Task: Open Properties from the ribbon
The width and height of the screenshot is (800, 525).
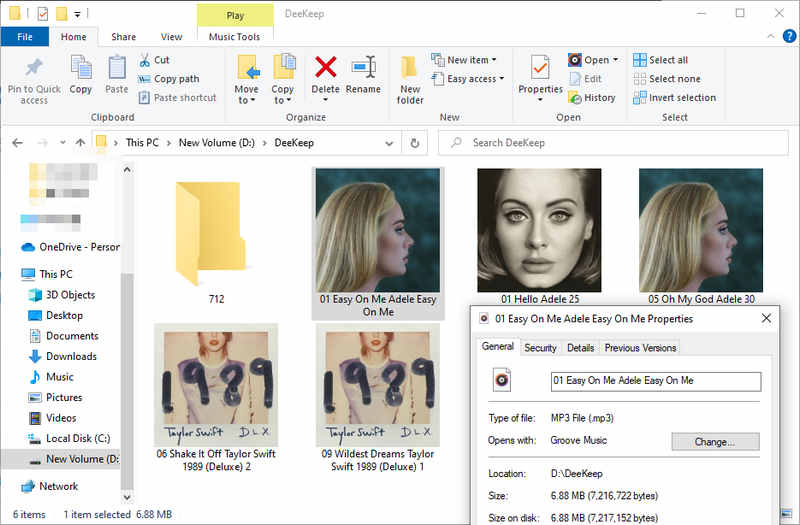Action: (x=540, y=78)
